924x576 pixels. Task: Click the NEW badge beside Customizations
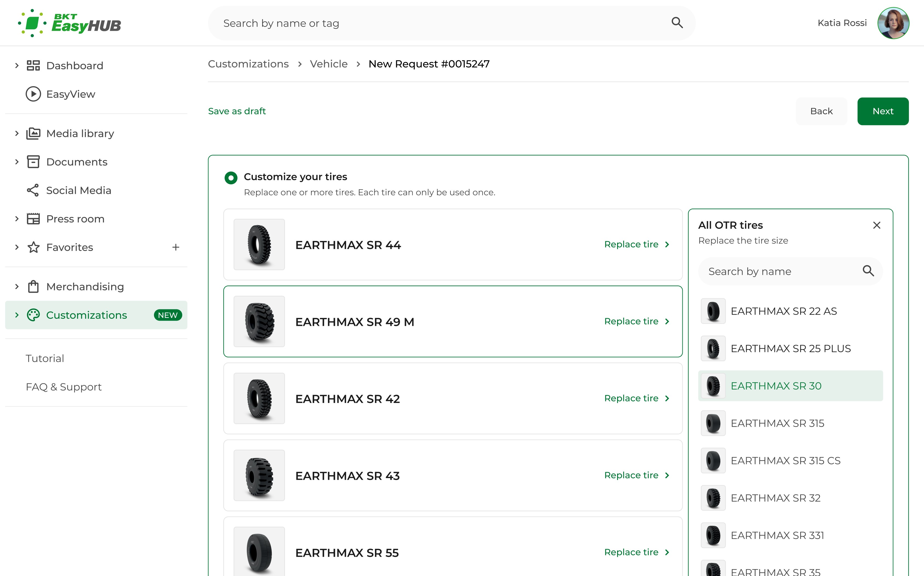coord(168,315)
